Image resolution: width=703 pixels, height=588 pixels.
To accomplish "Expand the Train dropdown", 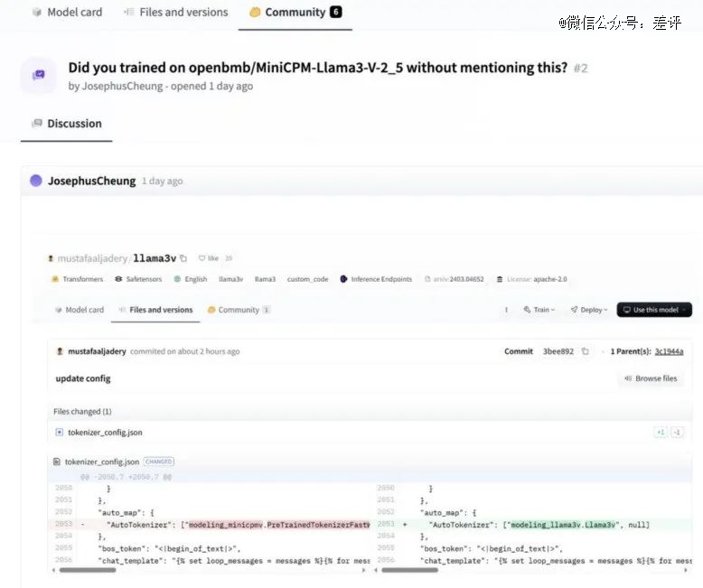I will (539, 310).
